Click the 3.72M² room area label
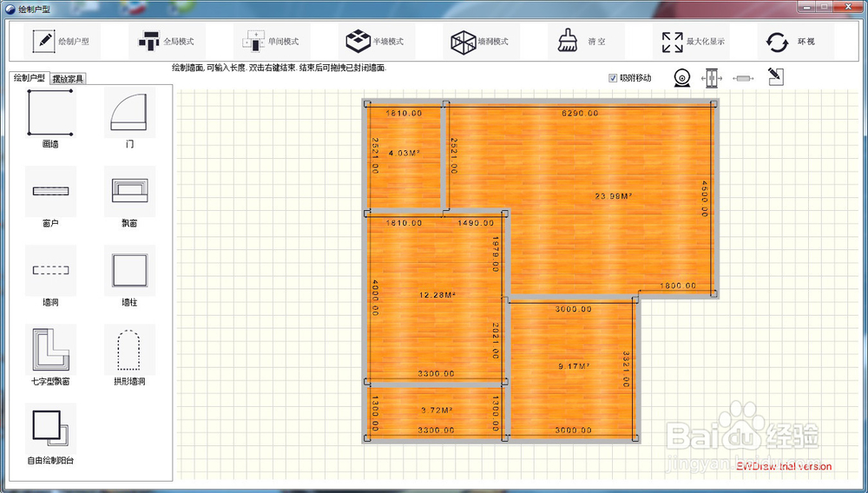 [x=437, y=410]
